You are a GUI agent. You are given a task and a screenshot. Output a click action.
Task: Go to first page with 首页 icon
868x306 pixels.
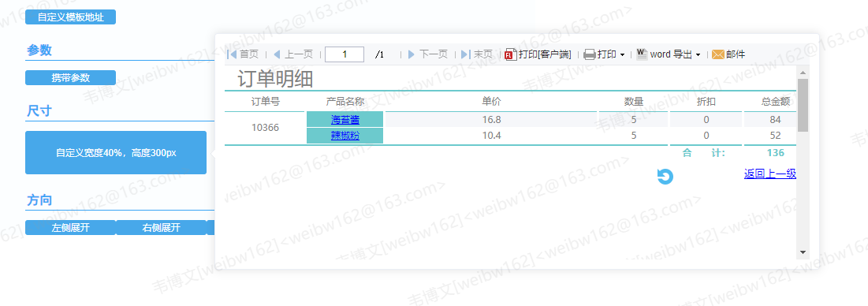232,54
